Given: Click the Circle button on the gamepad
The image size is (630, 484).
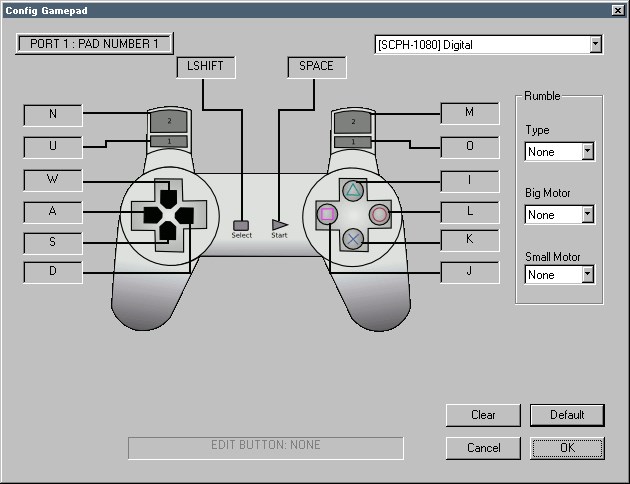Looking at the screenshot, I should 379,214.
